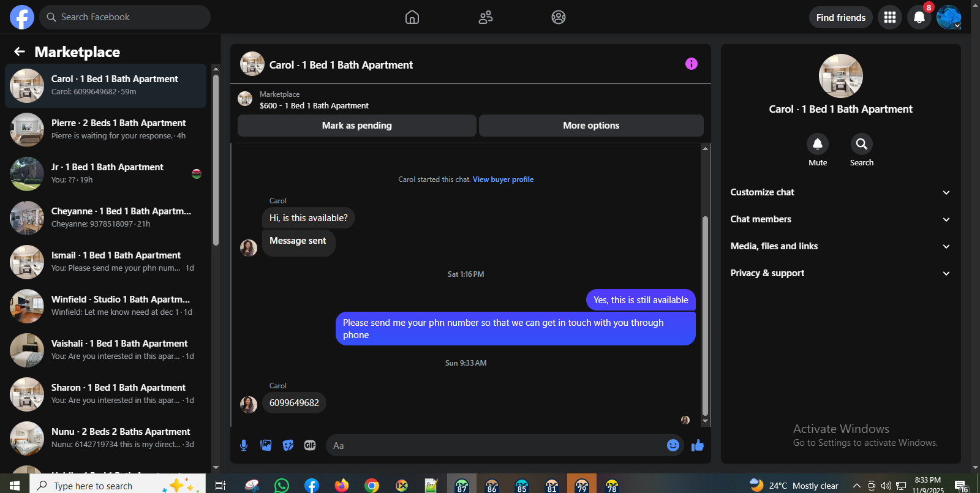
Task: Click the listing thumbnail beside Marketplace label
Action: pos(245,99)
